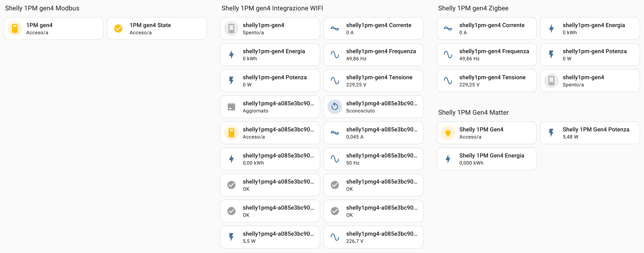644x253 pixels.
Task: Turn on shelly1pm-gen4 switch in Zigbee section
Action: 551,81
